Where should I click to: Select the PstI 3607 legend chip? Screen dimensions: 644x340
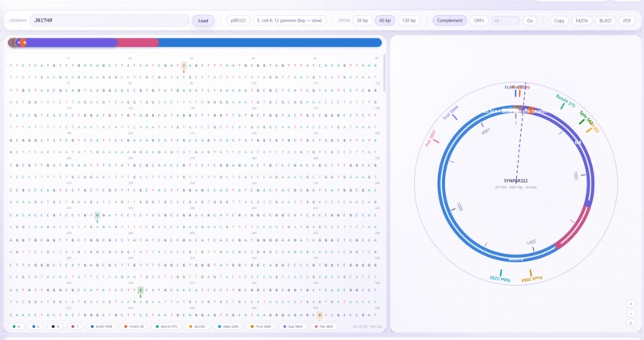pyautogui.click(x=324, y=326)
